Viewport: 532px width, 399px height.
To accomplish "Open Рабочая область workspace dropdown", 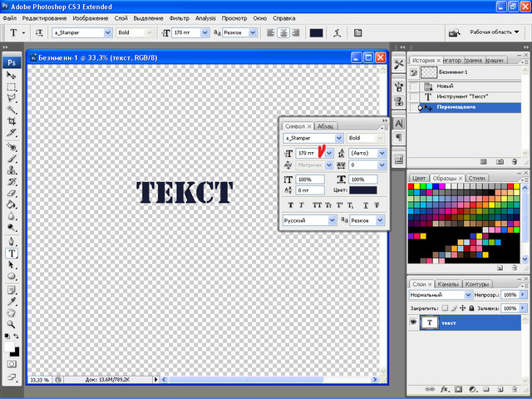I will [x=495, y=32].
